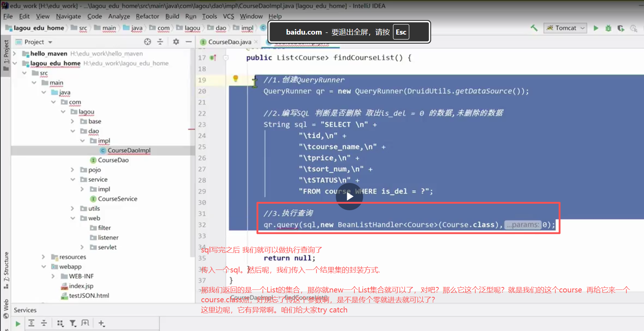
Task: Collapse all icon in Project panel
Action: 160,42
